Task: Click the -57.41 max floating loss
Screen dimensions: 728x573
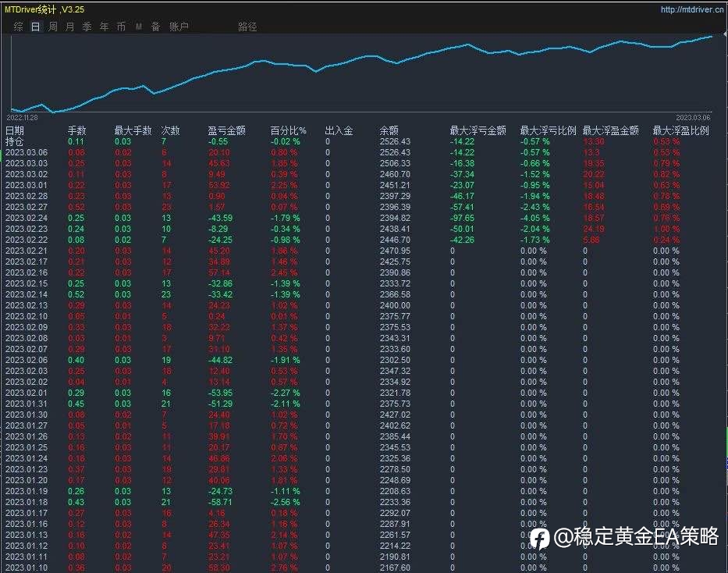Action: point(462,207)
